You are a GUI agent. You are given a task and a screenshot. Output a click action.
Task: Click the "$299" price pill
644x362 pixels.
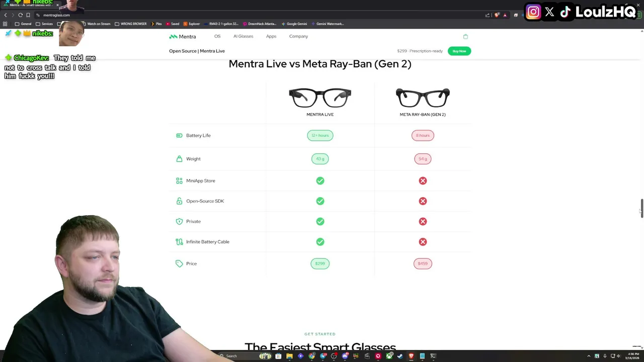[x=320, y=263]
